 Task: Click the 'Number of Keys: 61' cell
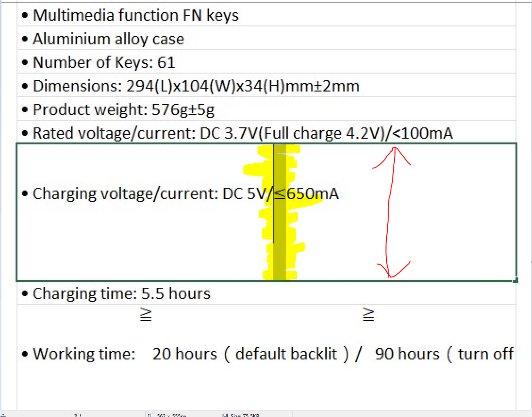tap(266, 62)
